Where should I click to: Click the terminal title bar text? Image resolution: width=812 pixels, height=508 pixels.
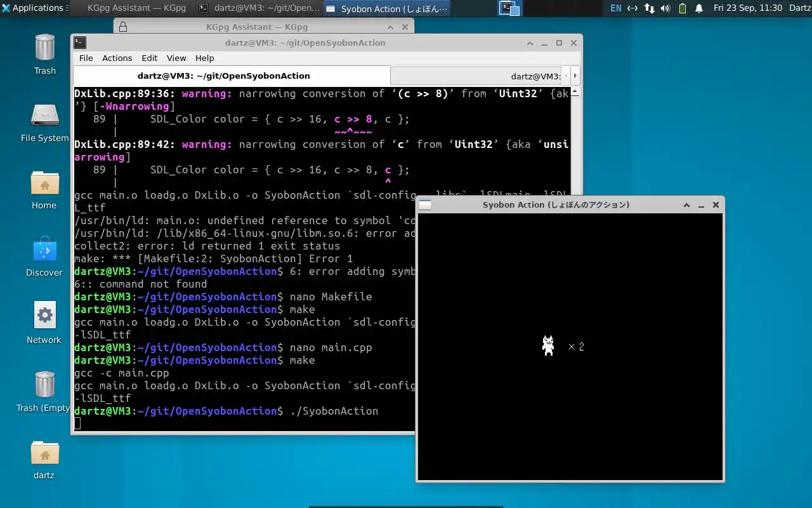click(x=305, y=43)
